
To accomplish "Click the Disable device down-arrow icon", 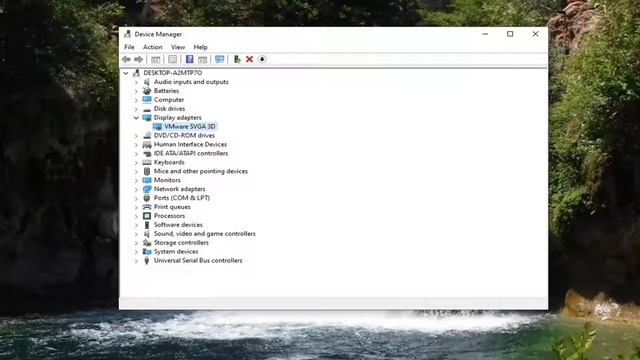I will pyautogui.click(x=262, y=60).
